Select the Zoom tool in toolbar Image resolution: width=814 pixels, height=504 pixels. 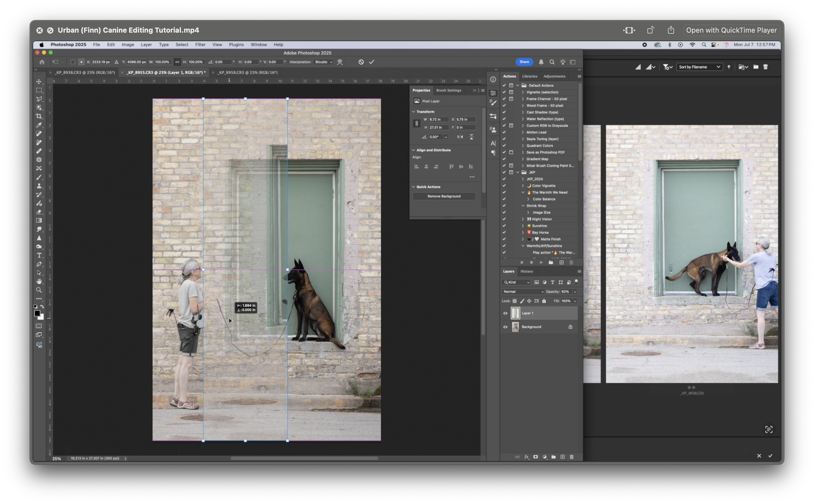tap(39, 290)
